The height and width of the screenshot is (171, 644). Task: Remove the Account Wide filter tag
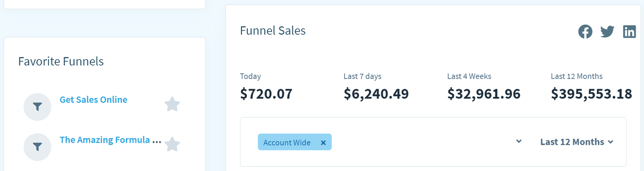(323, 143)
